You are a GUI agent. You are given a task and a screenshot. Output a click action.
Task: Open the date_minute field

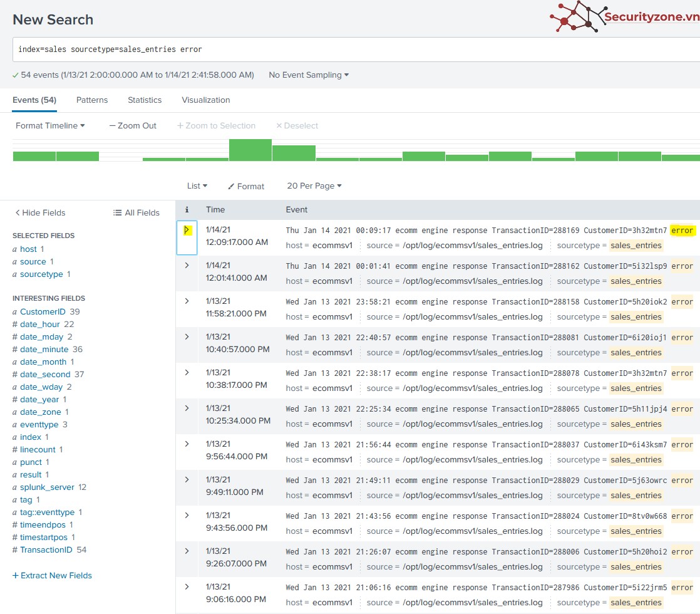44,350
